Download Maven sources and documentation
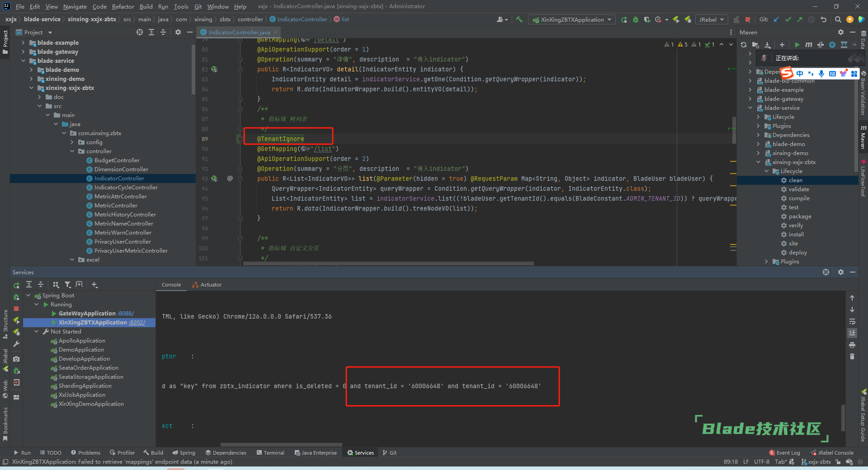Image resolution: width=868 pixels, height=470 pixels. point(767,45)
